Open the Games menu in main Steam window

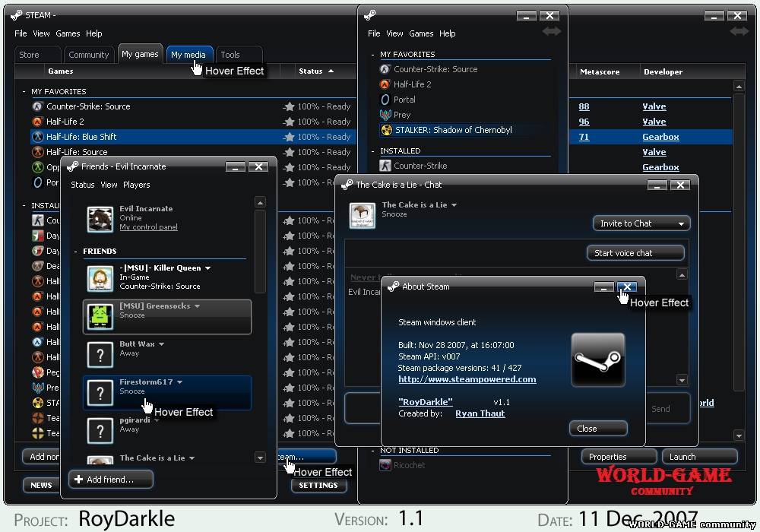(68, 33)
